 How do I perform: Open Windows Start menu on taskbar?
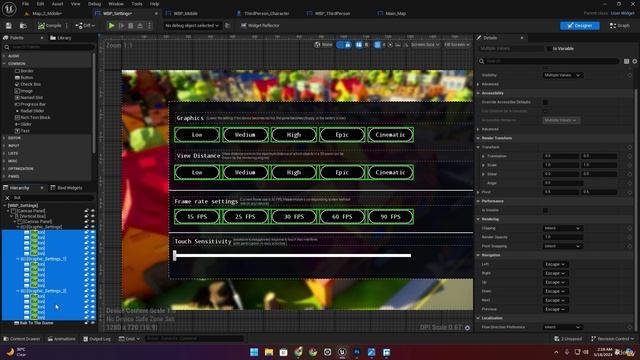(x=254, y=352)
